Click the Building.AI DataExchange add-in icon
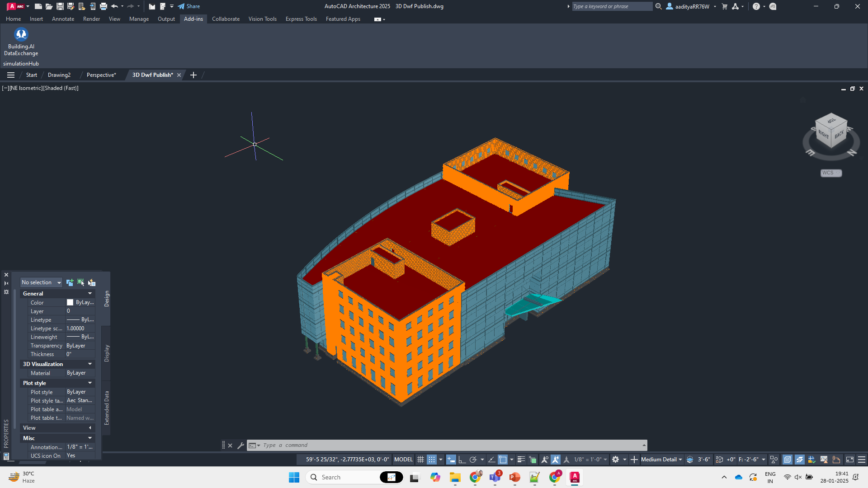Screen dimensions: 868x488 [21, 35]
